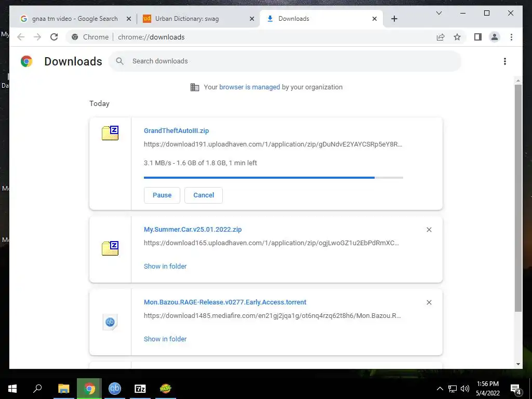The width and height of the screenshot is (532, 399).
Task: Open the tab search chevron
Action: pyautogui.click(x=438, y=13)
